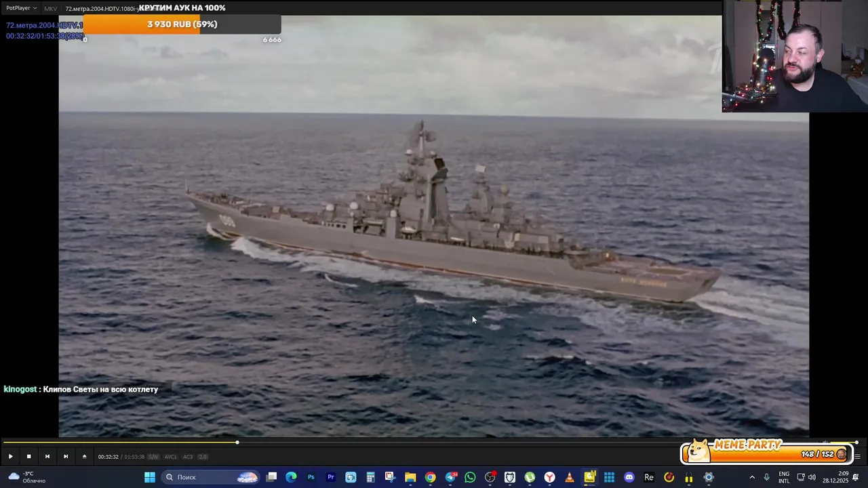Open OBS Studio from the taskbar
This screenshot has width=868, height=488.
pos(490,477)
